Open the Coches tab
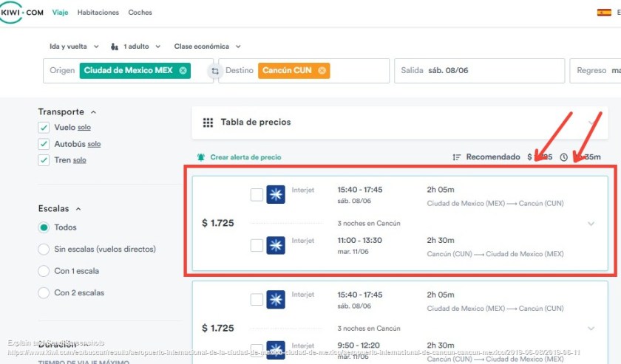Viewport: 621px width, 364px height. 140,13
